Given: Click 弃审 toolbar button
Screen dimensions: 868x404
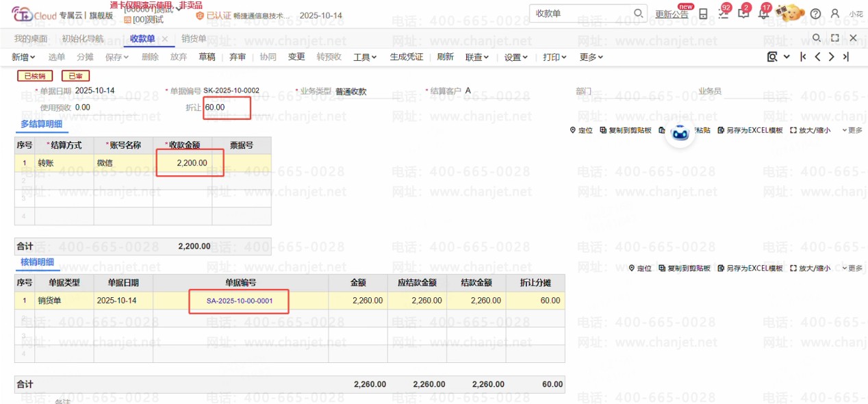Looking at the screenshot, I should click(x=238, y=57).
